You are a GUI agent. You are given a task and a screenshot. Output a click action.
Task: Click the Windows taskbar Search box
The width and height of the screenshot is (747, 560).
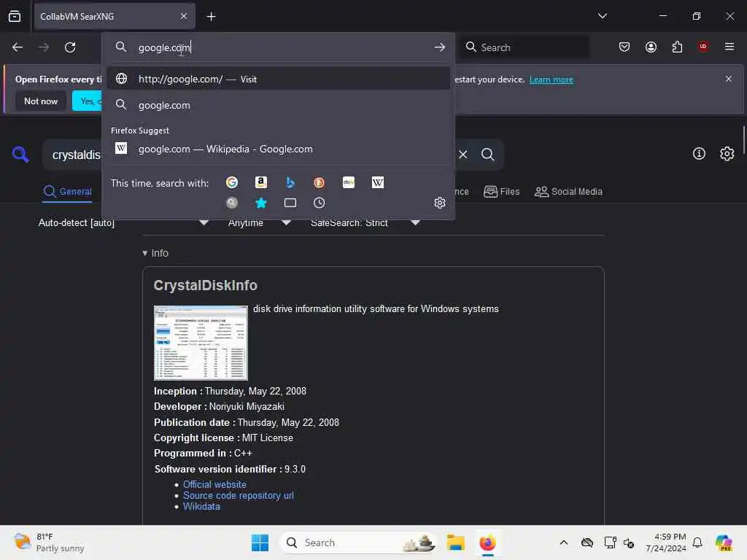pyautogui.click(x=357, y=542)
